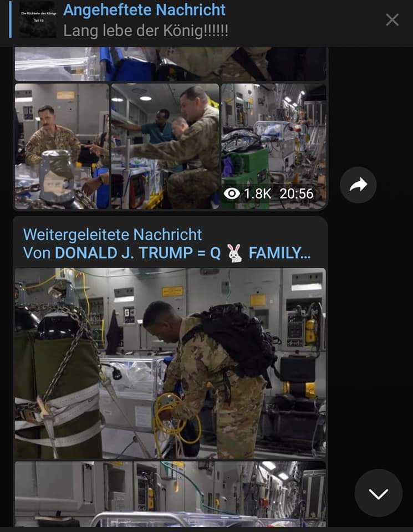Click the 'Angeheftete Nachricht' header label
Viewport: 413px width, 532px height.
coord(144,10)
